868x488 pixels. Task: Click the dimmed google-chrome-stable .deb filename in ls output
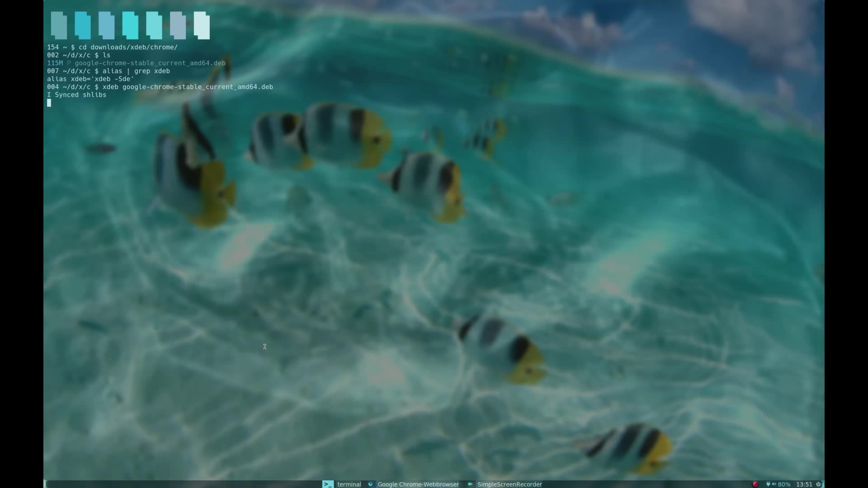point(150,63)
